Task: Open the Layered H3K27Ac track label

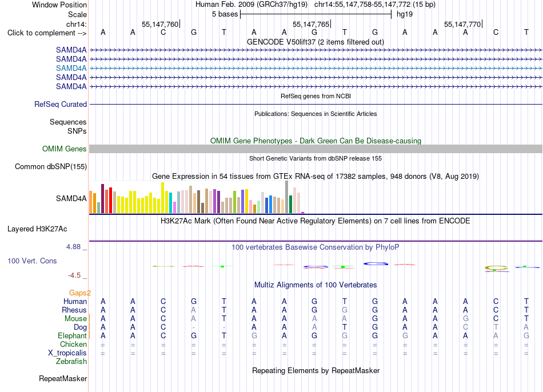Action: pos(37,229)
